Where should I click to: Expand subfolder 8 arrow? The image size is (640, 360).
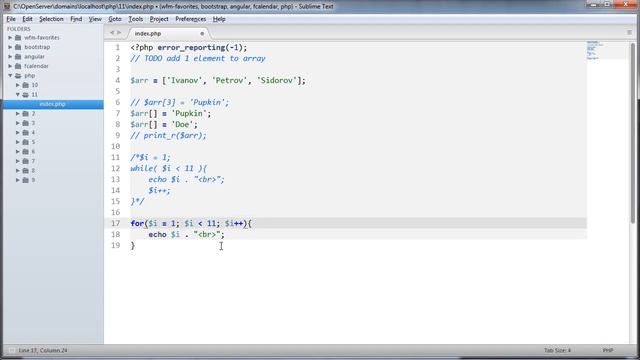pyautogui.click(x=18, y=171)
